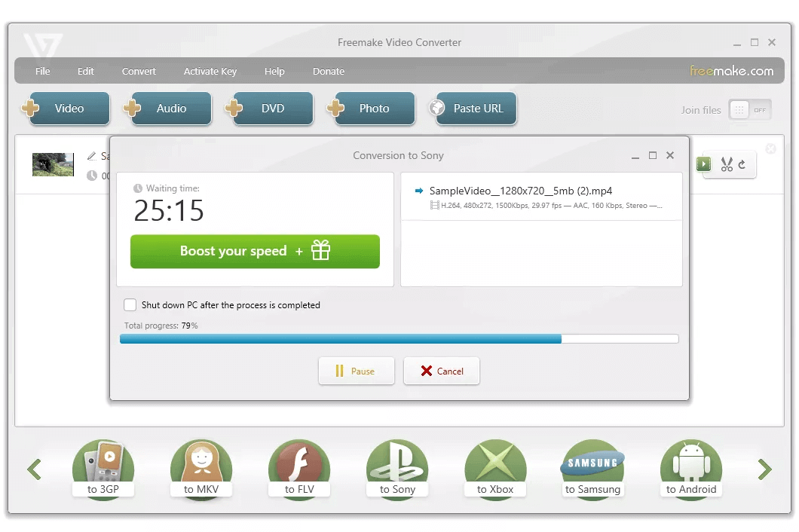This screenshot has width=799, height=532.
Task: Select the to MKV output format
Action: (x=201, y=469)
